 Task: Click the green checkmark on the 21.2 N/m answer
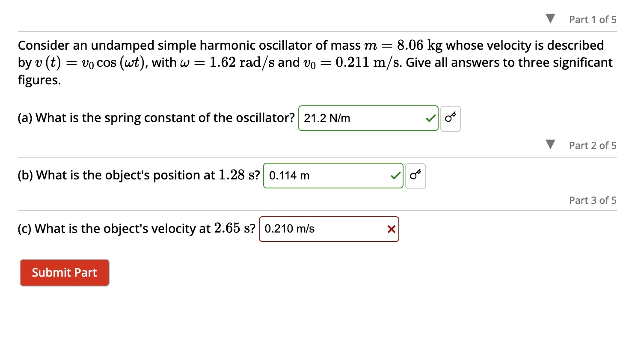point(430,119)
